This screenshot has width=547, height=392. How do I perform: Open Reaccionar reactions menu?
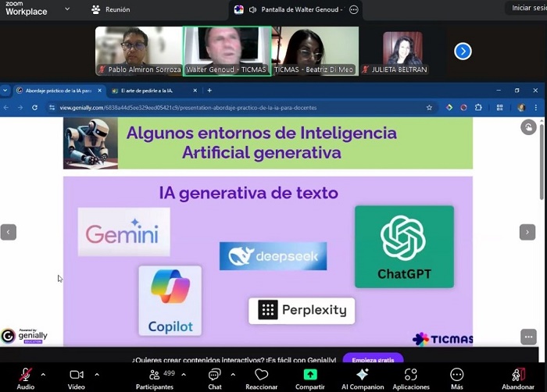click(261, 376)
